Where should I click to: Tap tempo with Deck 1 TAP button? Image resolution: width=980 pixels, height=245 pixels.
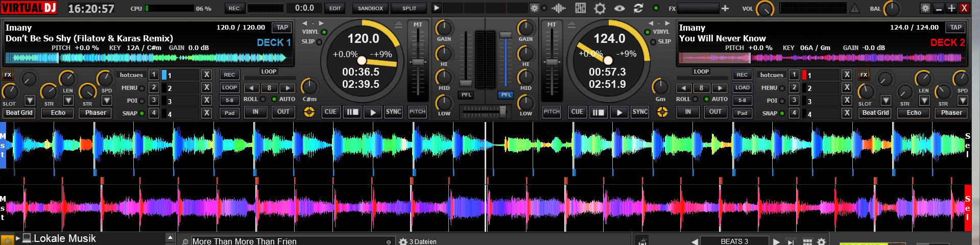point(282,28)
